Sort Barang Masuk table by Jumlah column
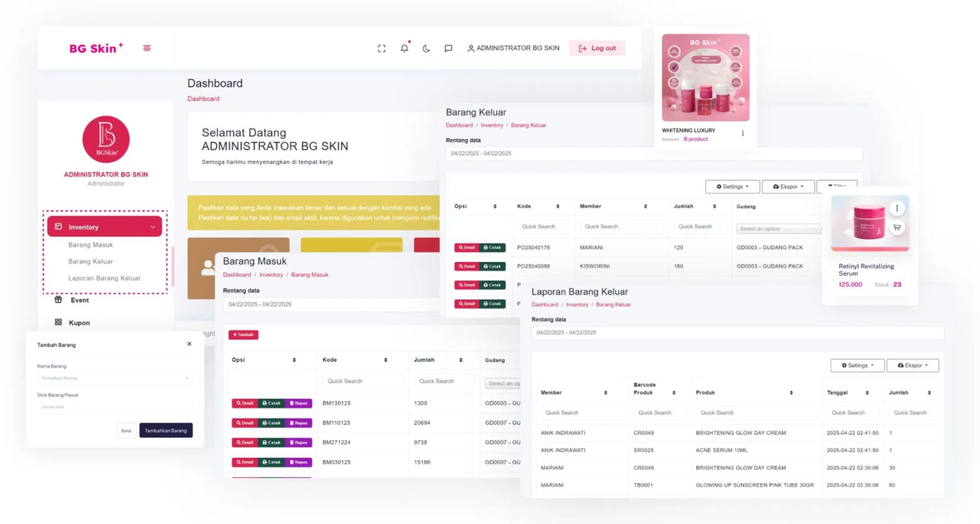Image resolution: width=980 pixels, height=524 pixels. [460, 360]
